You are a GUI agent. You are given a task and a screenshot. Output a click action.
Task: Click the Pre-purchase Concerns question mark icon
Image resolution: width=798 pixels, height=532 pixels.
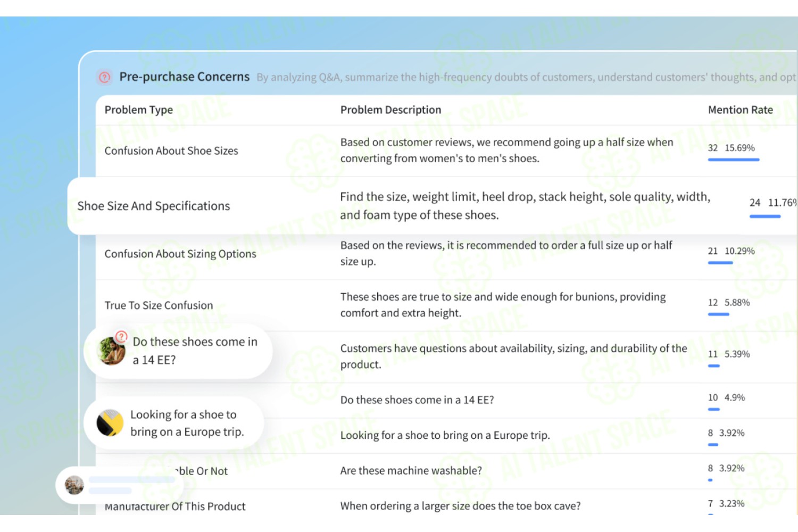105,77
